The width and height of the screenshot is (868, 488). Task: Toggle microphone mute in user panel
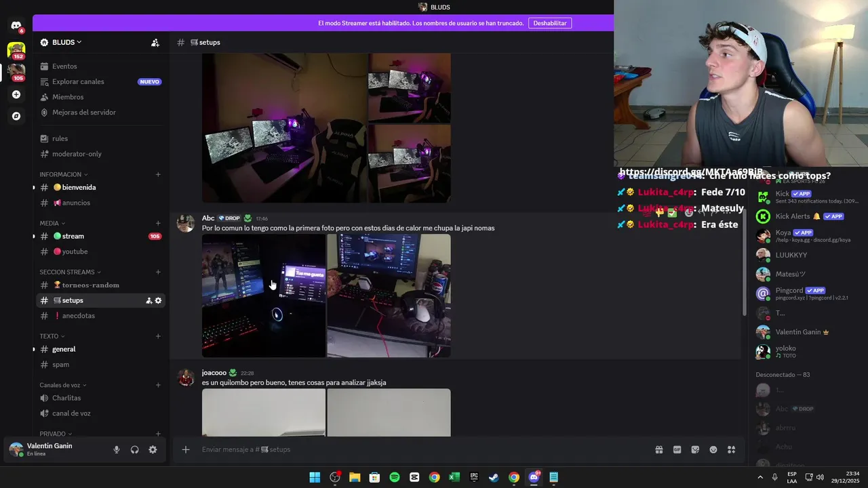coord(117,449)
